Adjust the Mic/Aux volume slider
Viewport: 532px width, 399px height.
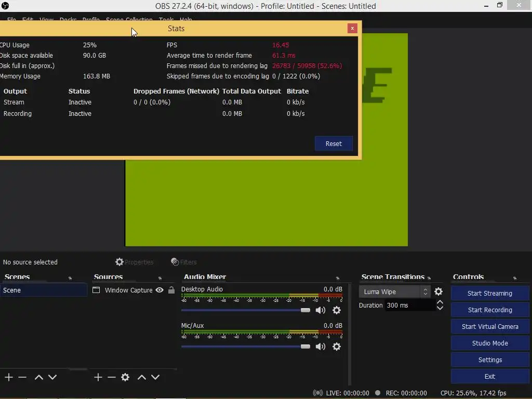(x=246, y=347)
